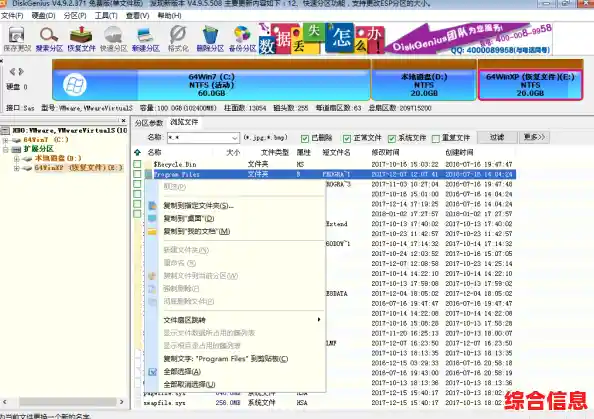Switch to the 浏览文件 tab
Image resolution: width=594 pixels, height=419 pixels.
click(x=184, y=122)
